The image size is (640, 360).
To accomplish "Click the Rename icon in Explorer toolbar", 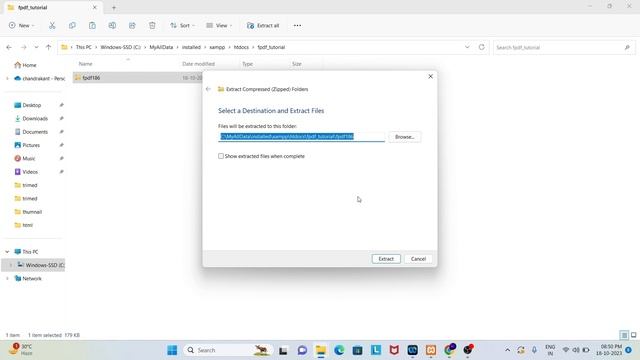I will [112, 25].
